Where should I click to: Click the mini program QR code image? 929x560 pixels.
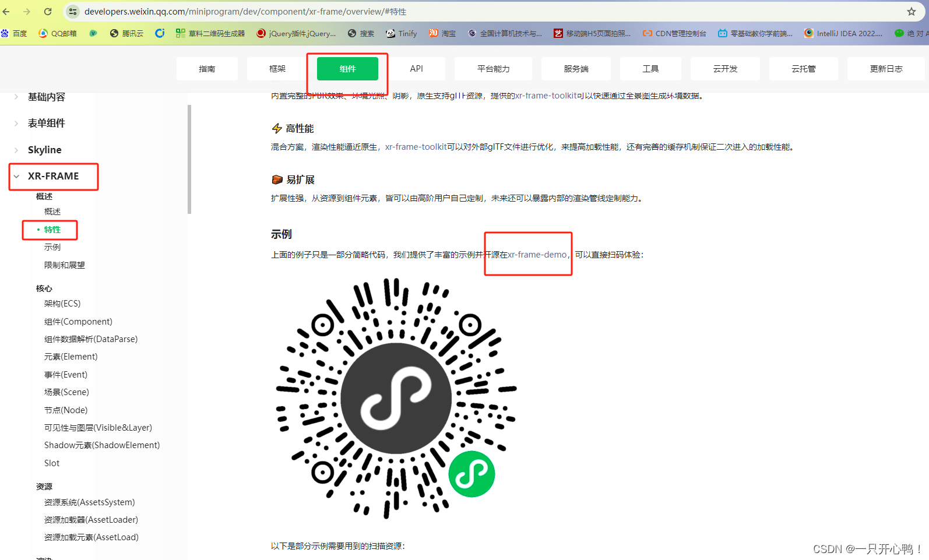396,398
